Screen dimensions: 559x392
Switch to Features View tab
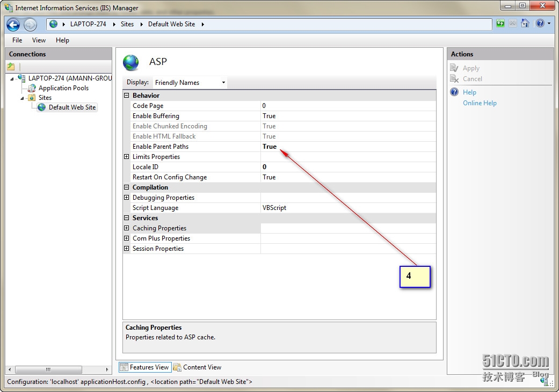(145, 367)
